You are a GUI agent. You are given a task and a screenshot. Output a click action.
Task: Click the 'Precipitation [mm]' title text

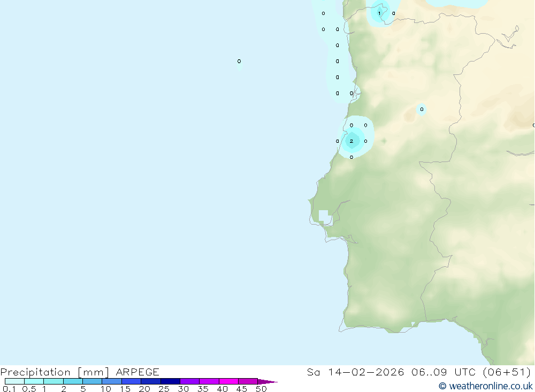pos(55,372)
